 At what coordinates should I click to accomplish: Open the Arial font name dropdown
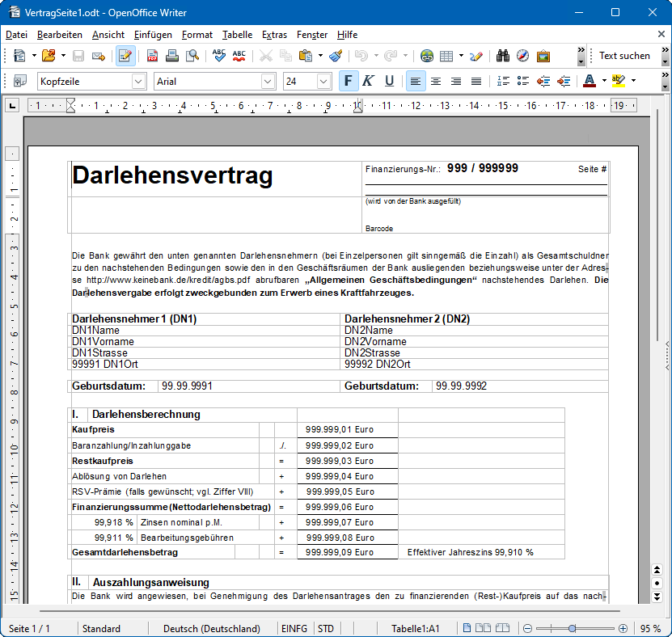268,81
